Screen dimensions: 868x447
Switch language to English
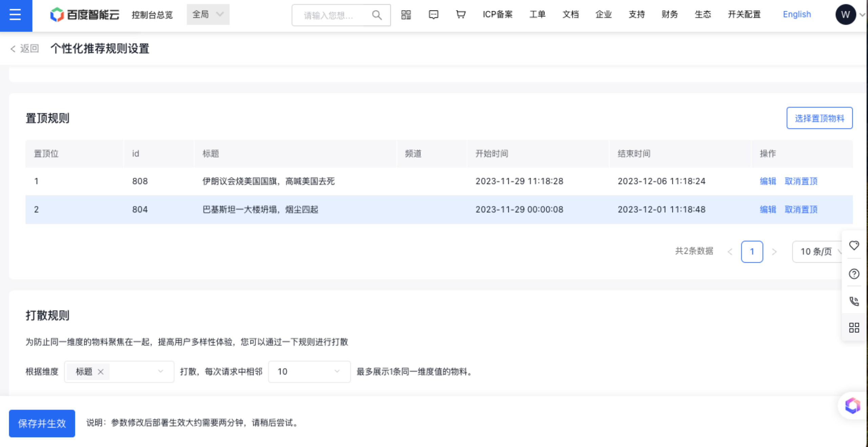coord(797,14)
